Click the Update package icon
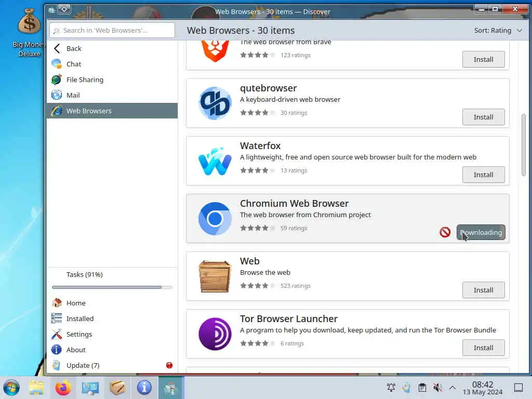The image size is (532, 399). click(57, 365)
